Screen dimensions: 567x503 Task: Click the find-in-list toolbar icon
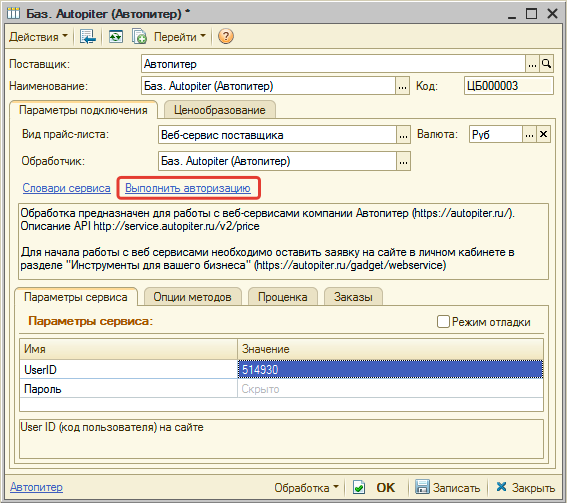tap(88, 37)
